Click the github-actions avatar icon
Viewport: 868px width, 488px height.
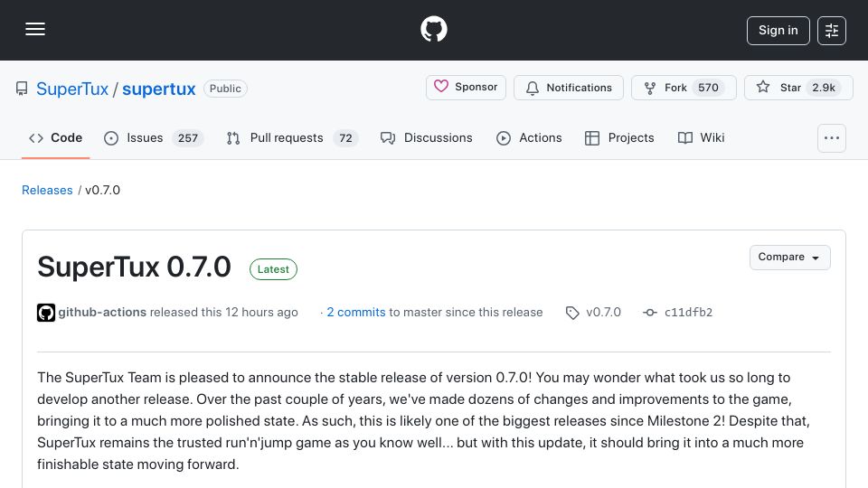click(x=46, y=313)
